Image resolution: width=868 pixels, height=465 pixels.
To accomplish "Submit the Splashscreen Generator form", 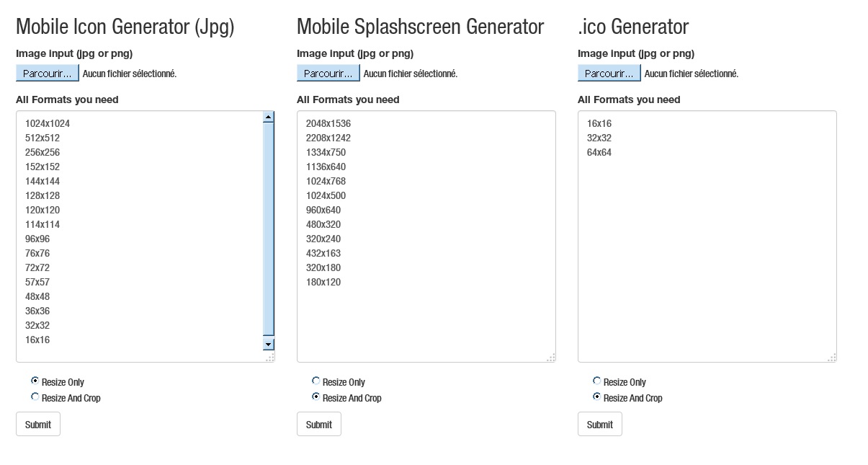I will [318, 424].
